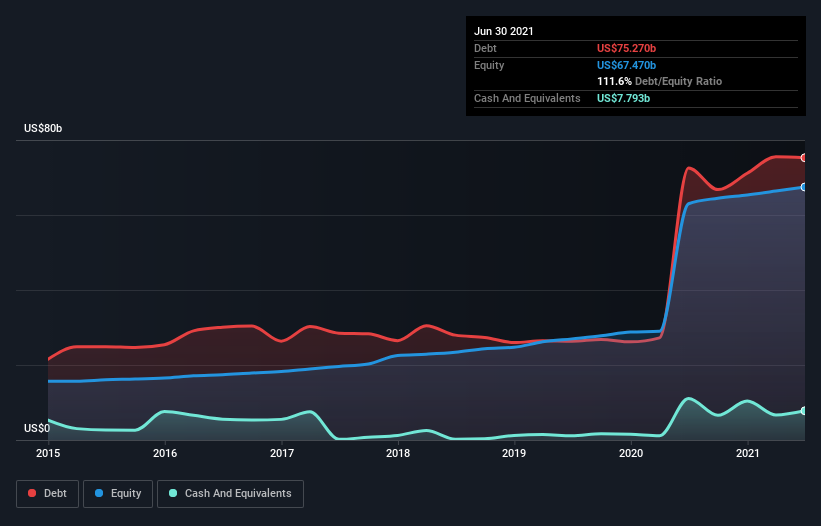Toggle Cash And Equivalents legend button

pyautogui.click(x=230, y=494)
